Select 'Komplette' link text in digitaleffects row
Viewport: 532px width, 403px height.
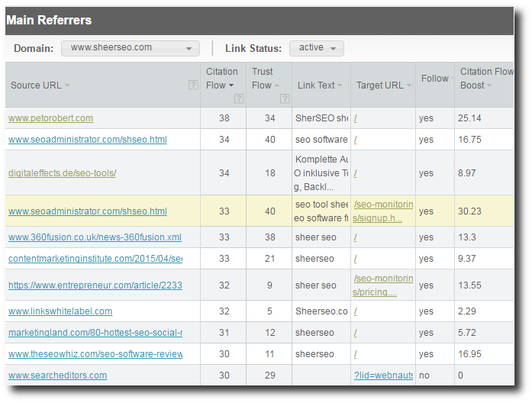[x=321, y=173]
